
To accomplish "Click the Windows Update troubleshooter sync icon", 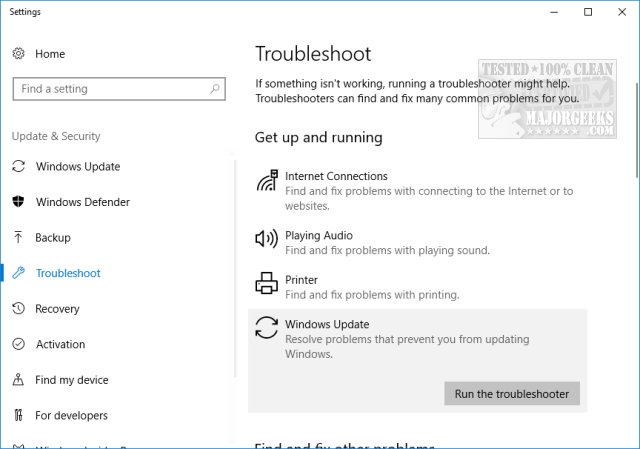I will click(267, 327).
